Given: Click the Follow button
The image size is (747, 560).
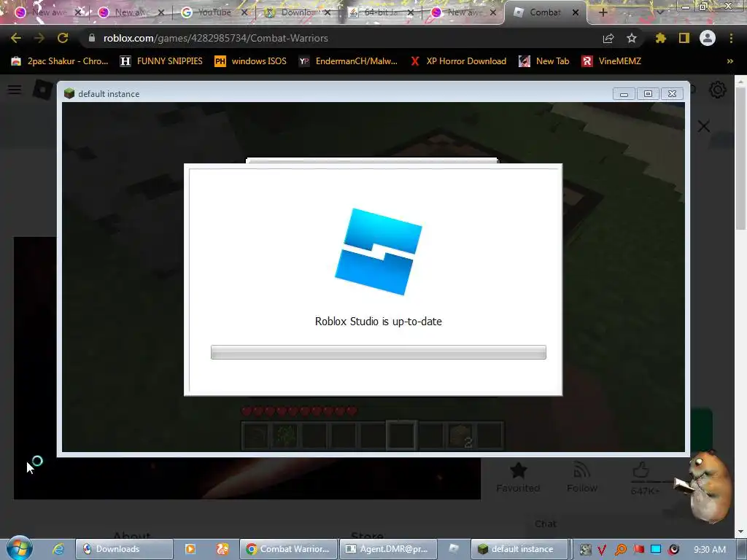Looking at the screenshot, I should click(581, 477).
